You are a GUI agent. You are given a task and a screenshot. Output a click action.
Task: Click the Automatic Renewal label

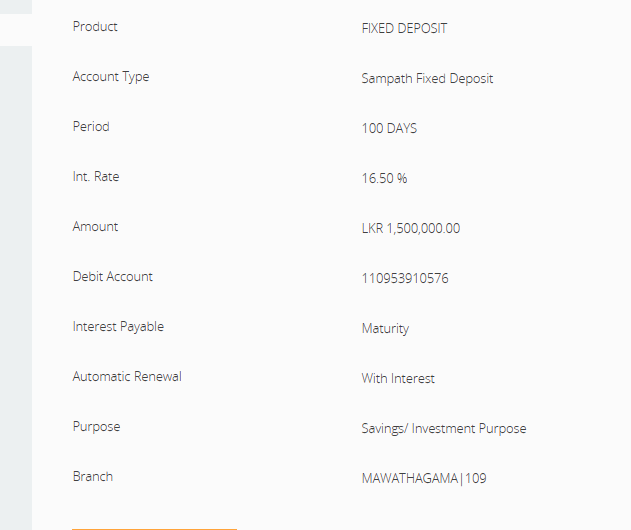127,377
